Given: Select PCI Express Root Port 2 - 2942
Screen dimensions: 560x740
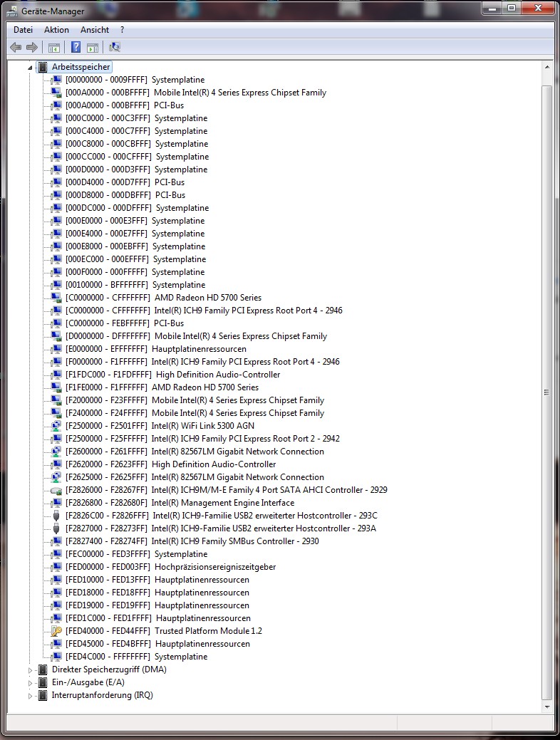Looking at the screenshot, I should coord(202,439).
